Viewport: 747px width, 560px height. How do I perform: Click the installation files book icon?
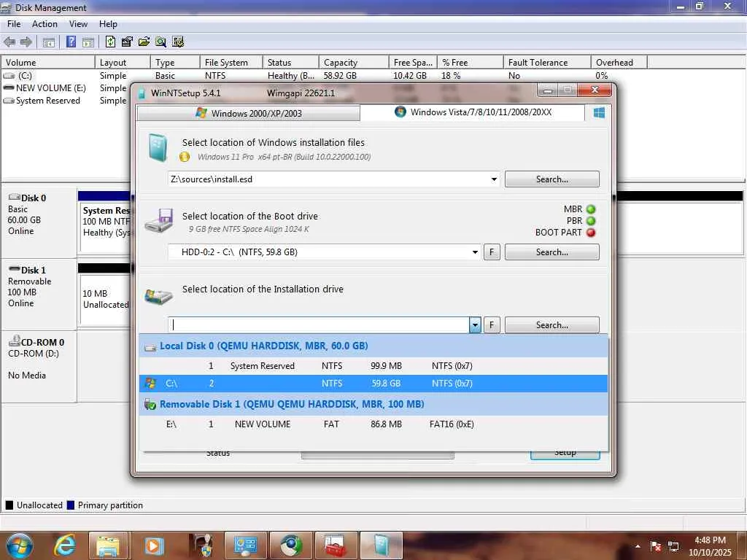158,147
